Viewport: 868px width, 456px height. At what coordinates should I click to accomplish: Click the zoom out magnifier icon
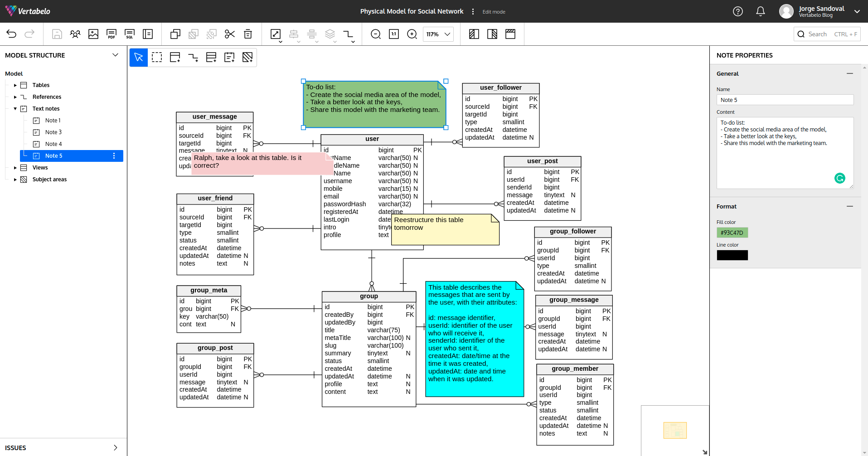click(376, 34)
